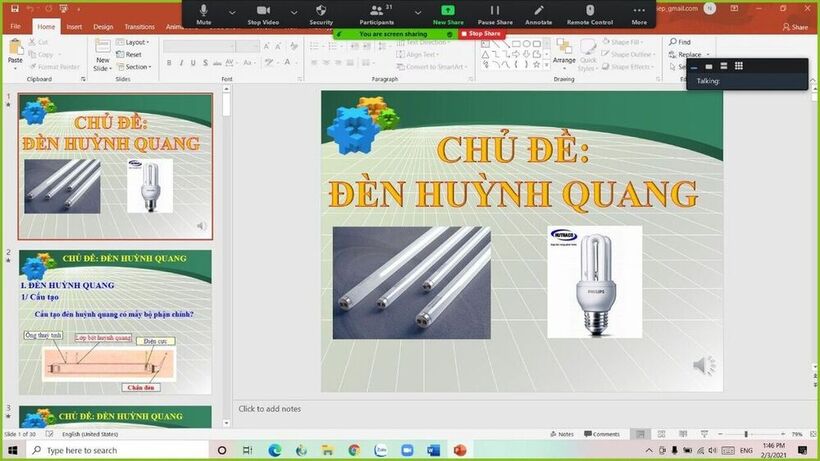
Task: Mute microphone in Zoom toolbar
Action: [x=204, y=14]
